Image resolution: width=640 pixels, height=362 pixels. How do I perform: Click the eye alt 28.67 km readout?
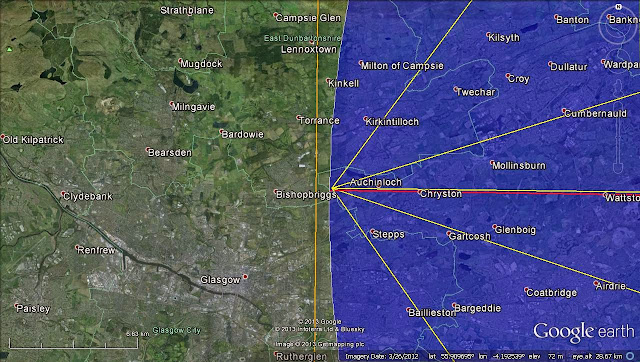point(597,357)
